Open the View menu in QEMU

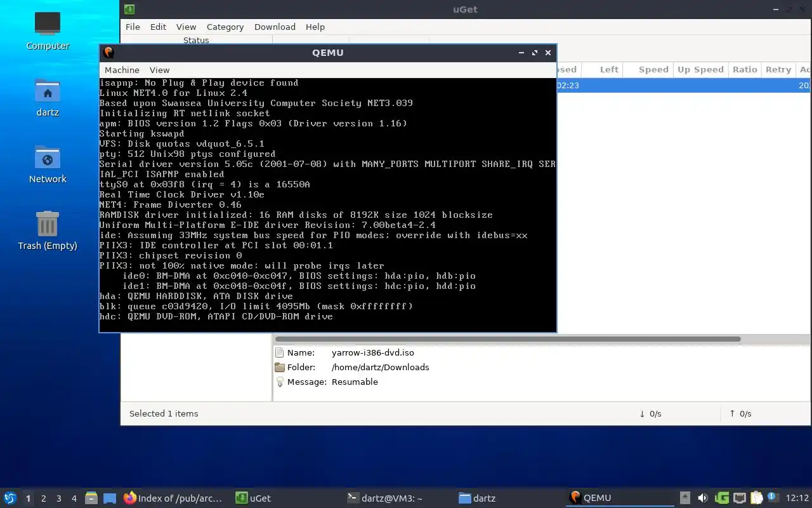[x=159, y=70]
